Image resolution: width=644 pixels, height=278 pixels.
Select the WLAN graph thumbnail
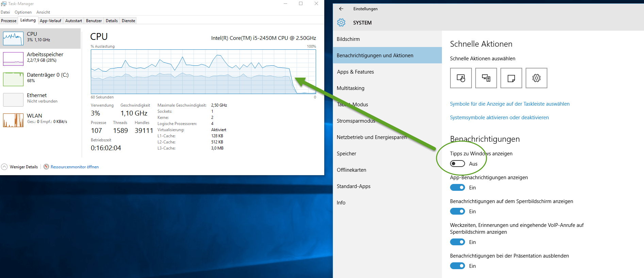pyautogui.click(x=13, y=120)
